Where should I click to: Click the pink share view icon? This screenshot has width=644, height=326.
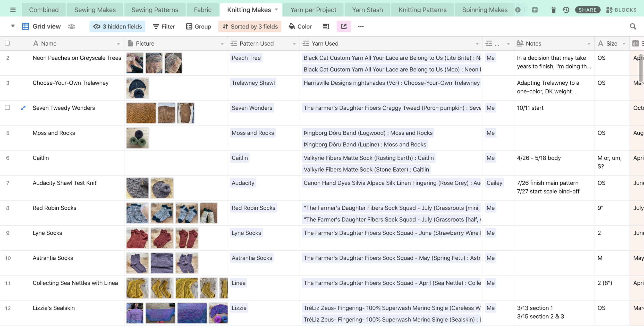[x=344, y=26]
